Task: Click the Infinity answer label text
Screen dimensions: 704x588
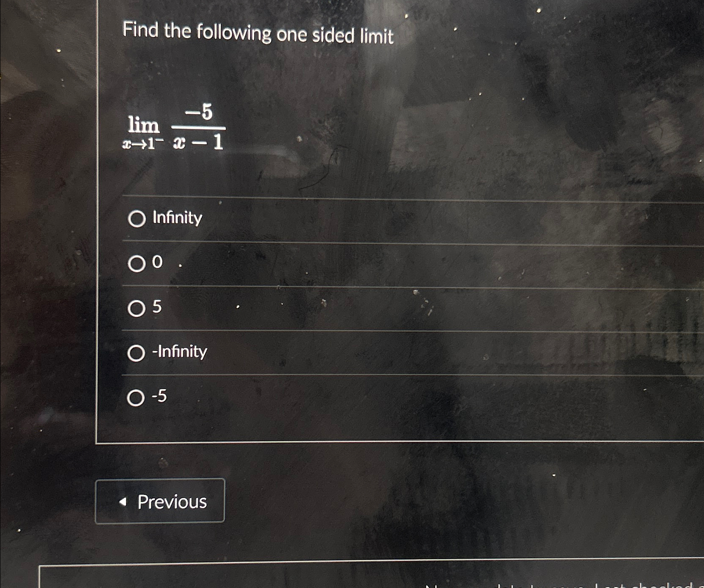Action: tap(177, 218)
